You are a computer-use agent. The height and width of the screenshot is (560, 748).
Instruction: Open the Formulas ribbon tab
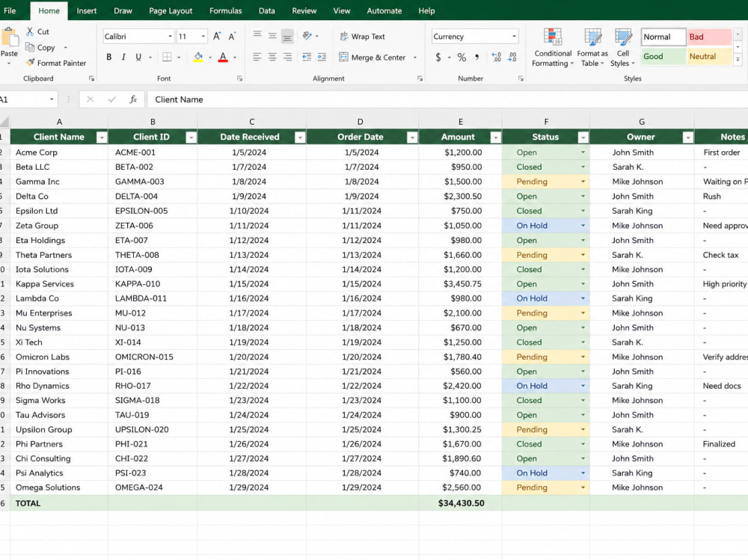click(x=225, y=10)
